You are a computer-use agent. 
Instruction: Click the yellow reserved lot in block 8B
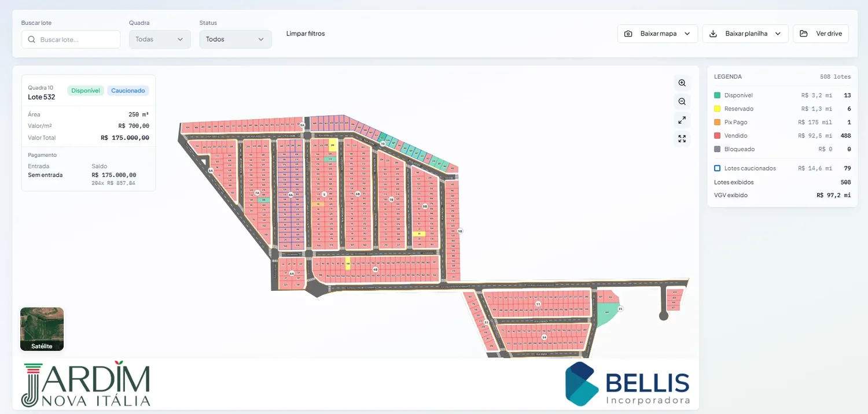point(419,234)
